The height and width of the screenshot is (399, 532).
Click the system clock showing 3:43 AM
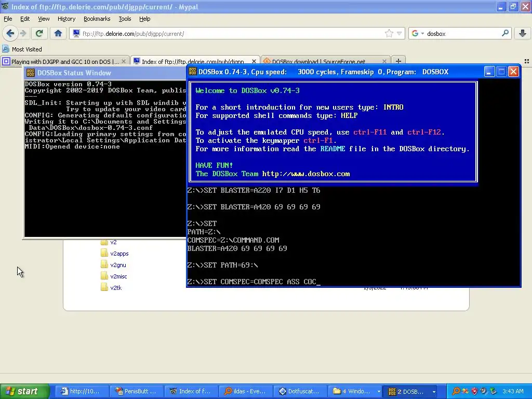(513, 391)
